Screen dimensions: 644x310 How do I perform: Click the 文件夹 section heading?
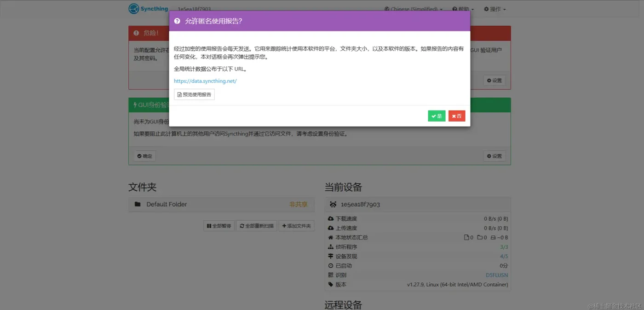pyautogui.click(x=143, y=187)
